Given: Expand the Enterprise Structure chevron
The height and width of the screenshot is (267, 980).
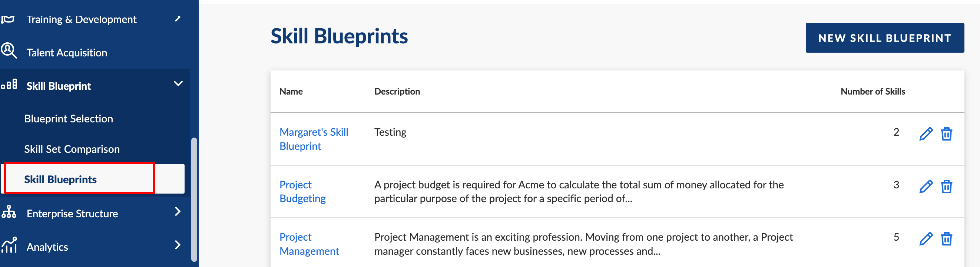Looking at the screenshot, I should [178, 211].
